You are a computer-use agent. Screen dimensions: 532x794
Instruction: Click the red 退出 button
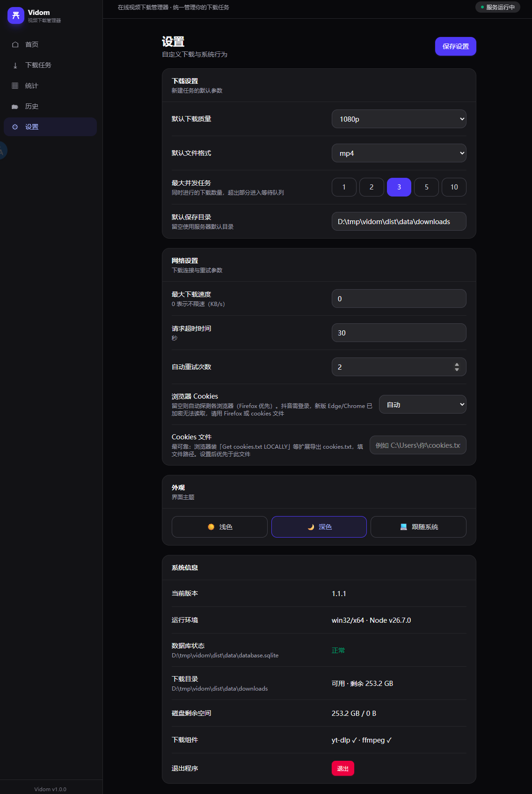(x=343, y=768)
